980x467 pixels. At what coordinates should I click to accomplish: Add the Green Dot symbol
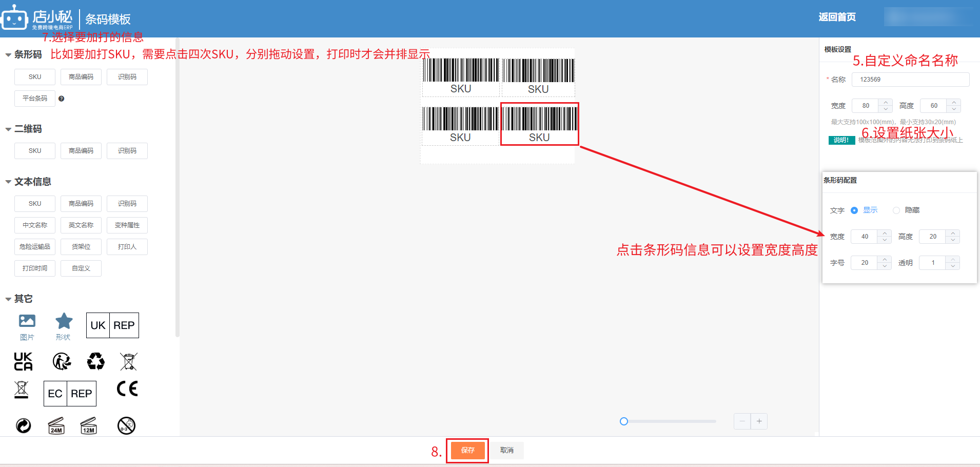tap(24, 425)
